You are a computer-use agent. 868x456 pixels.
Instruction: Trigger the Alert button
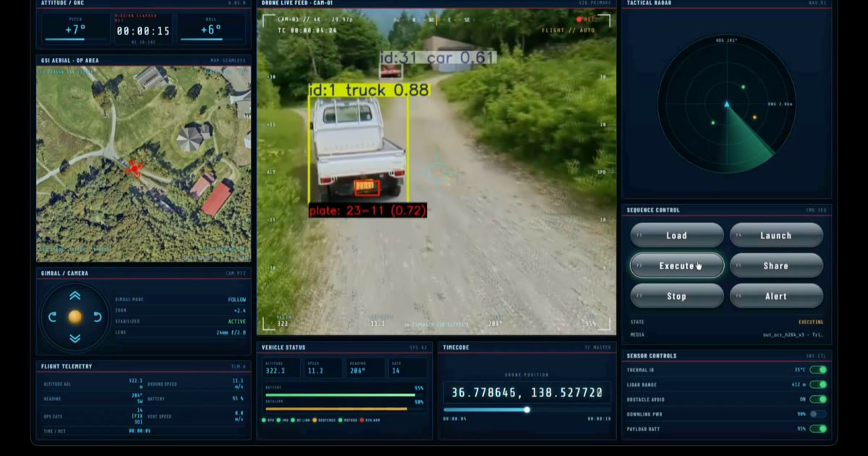tap(776, 296)
